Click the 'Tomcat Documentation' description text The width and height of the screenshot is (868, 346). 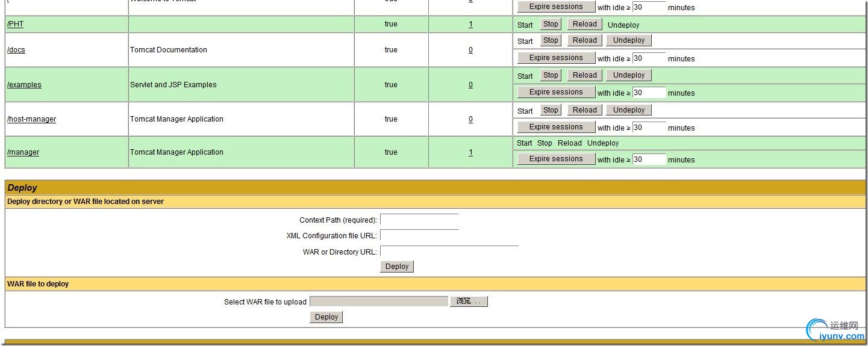pyautogui.click(x=169, y=50)
